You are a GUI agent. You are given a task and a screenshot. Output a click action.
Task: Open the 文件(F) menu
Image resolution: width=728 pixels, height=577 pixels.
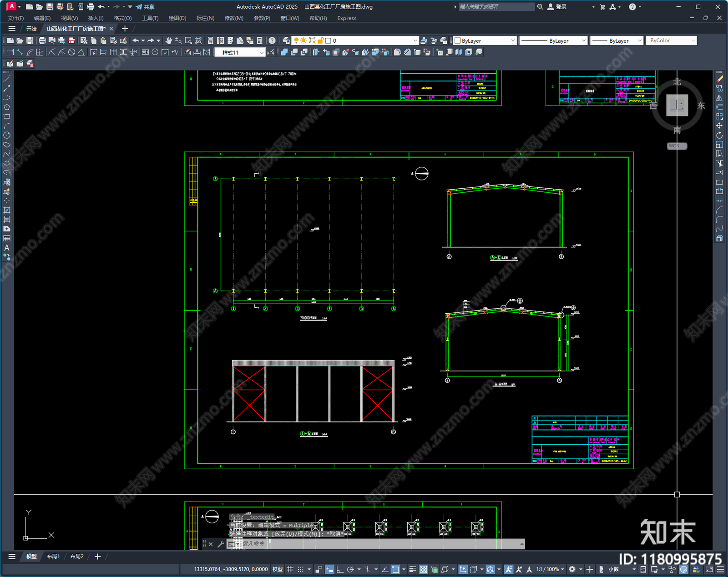pos(15,18)
